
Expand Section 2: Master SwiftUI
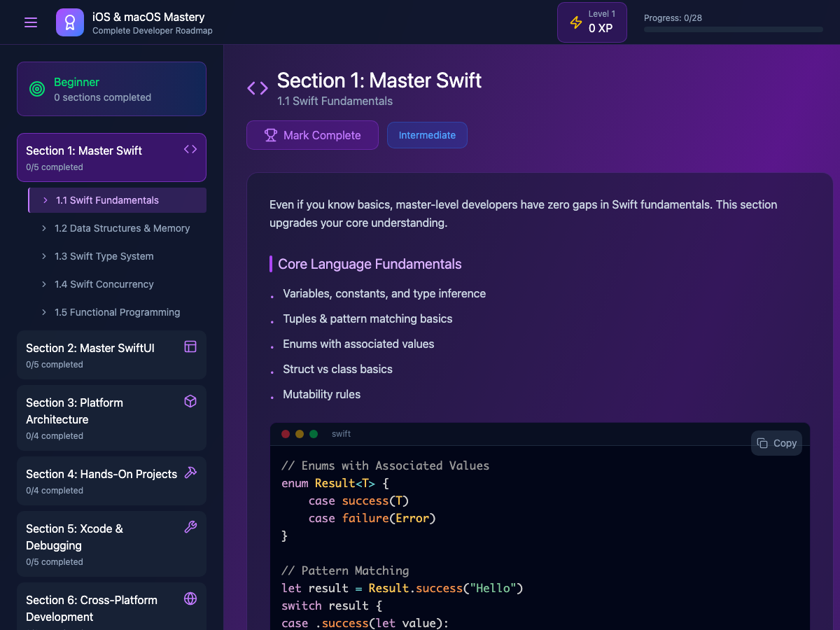pos(111,355)
